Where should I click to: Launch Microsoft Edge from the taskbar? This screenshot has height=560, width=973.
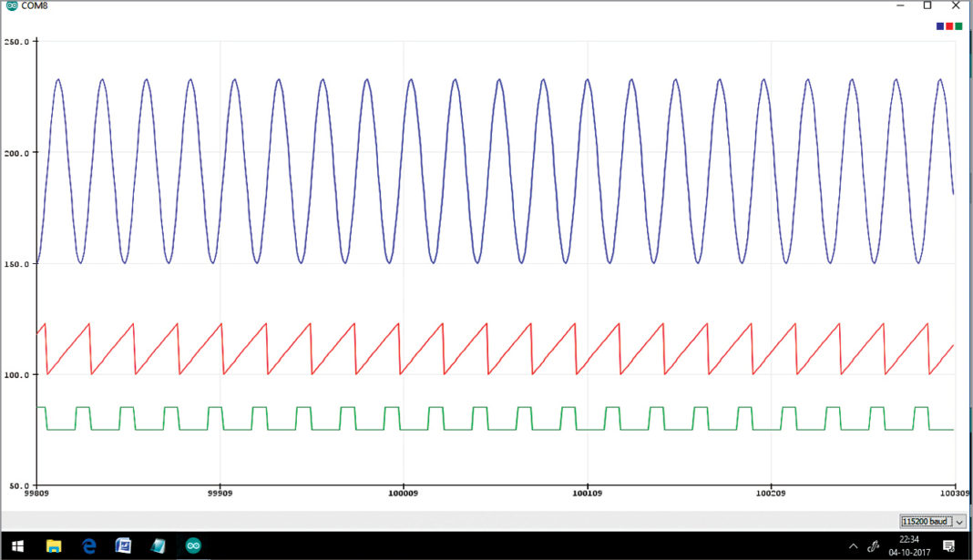88,545
